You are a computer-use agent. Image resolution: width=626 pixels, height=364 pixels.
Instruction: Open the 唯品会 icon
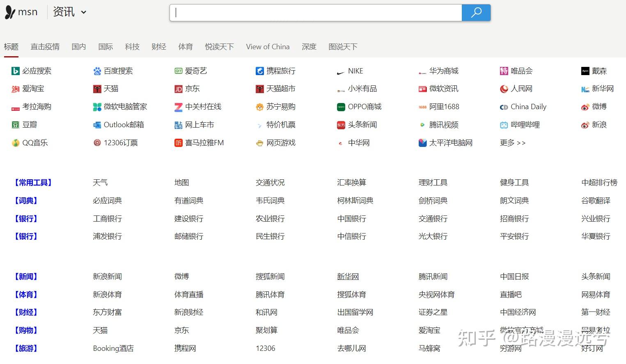click(x=504, y=71)
